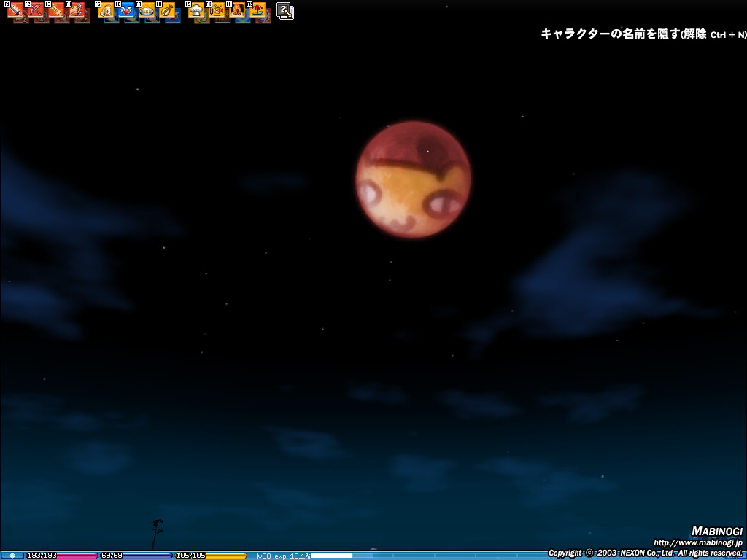Click the yellow 105/105 stamina bar
747x560 pixels.
tap(211, 556)
